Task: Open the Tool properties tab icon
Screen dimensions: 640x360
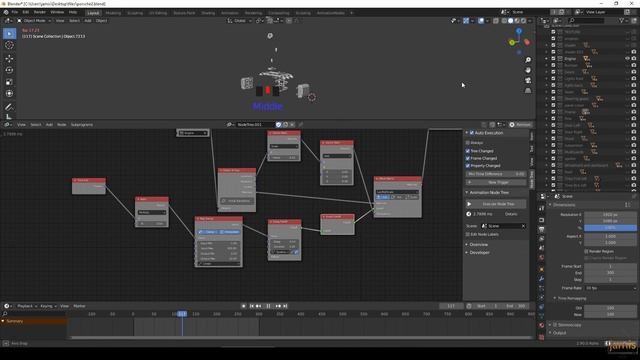Action: click(x=542, y=208)
